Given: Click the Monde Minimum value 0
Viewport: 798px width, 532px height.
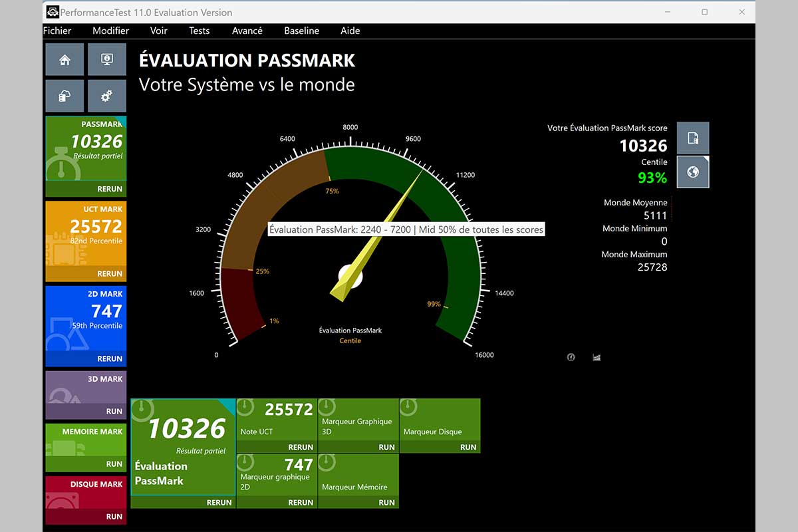Looking at the screenshot, I should (x=664, y=241).
